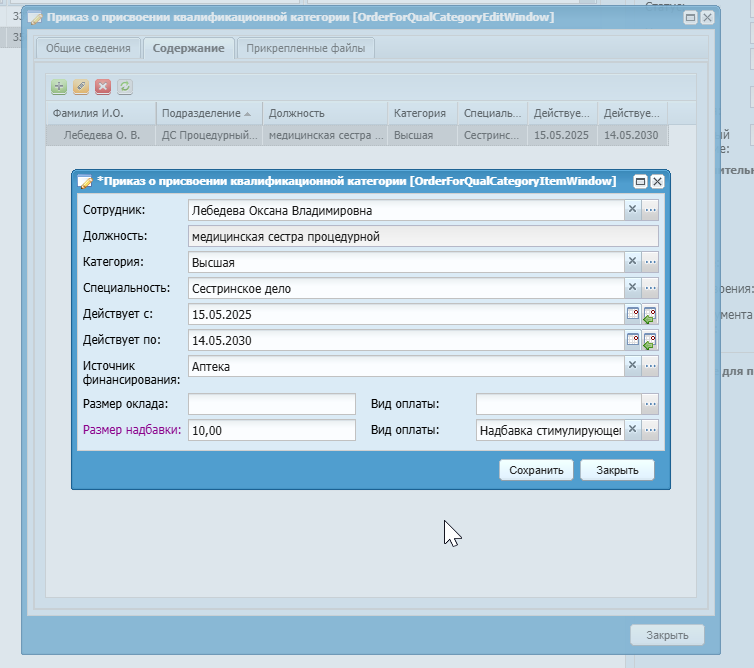Focus the Источник финансирования field with Аптека
The image size is (754, 668).
point(406,366)
